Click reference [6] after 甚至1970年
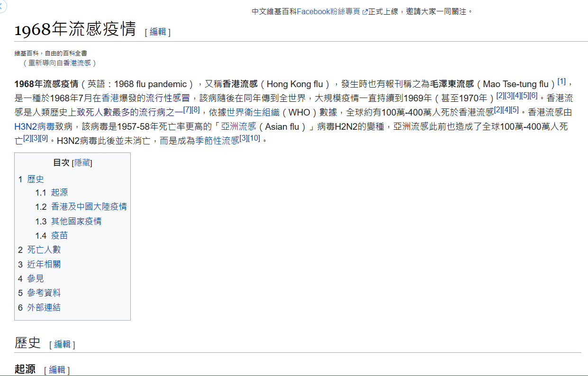This screenshot has height=376, width=588. click(534, 96)
